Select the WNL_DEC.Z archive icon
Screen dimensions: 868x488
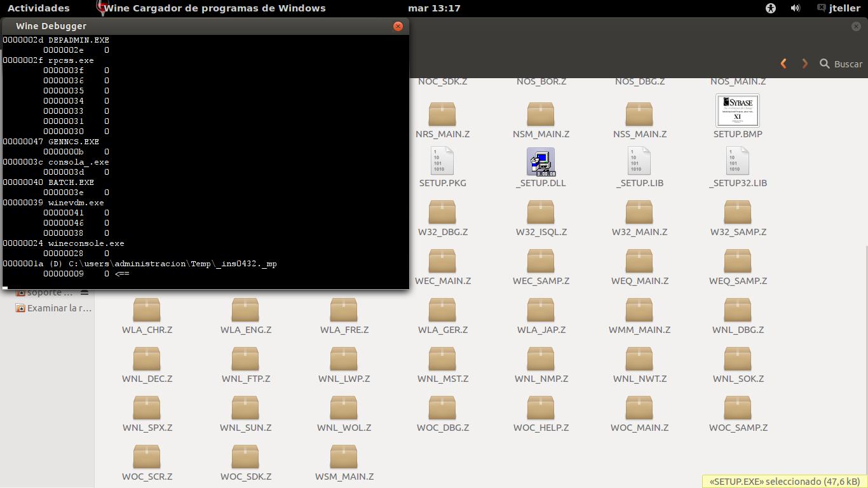[147, 359]
